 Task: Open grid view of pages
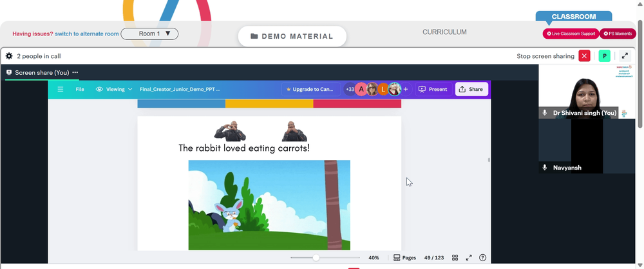455,258
